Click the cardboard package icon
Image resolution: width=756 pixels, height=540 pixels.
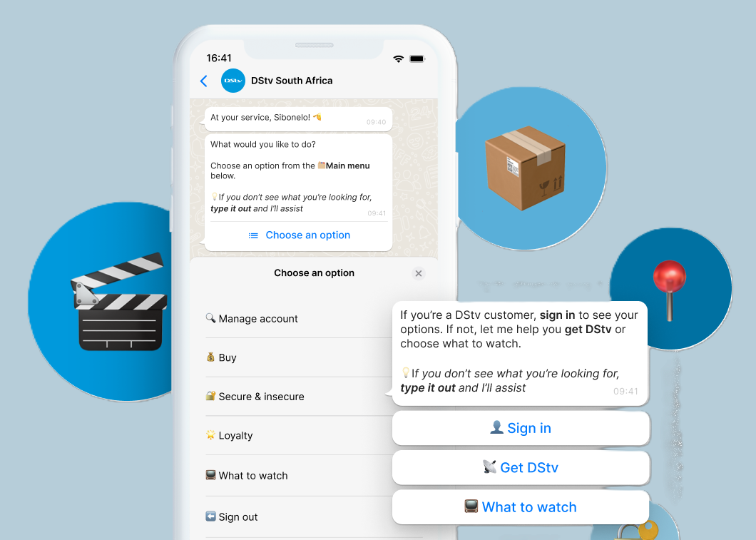pyautogui.click(x=526, y=169)
